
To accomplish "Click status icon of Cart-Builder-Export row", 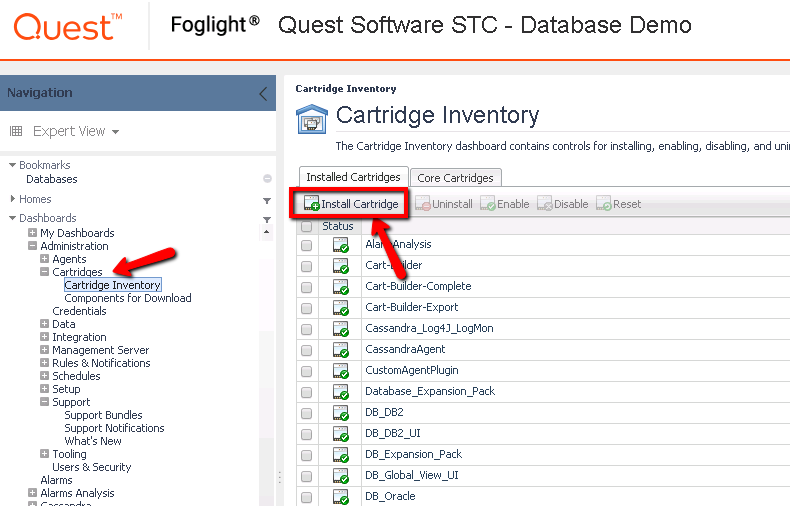I will [341, 308].
